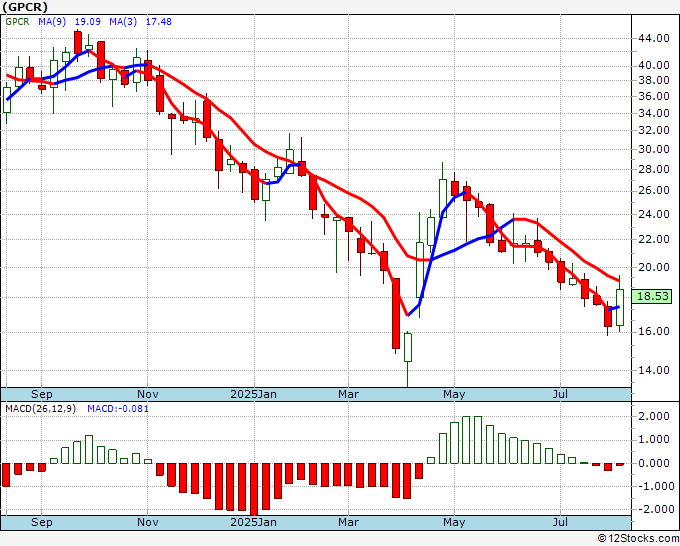Click the 38.00 price axis label

tap(654, 80)
